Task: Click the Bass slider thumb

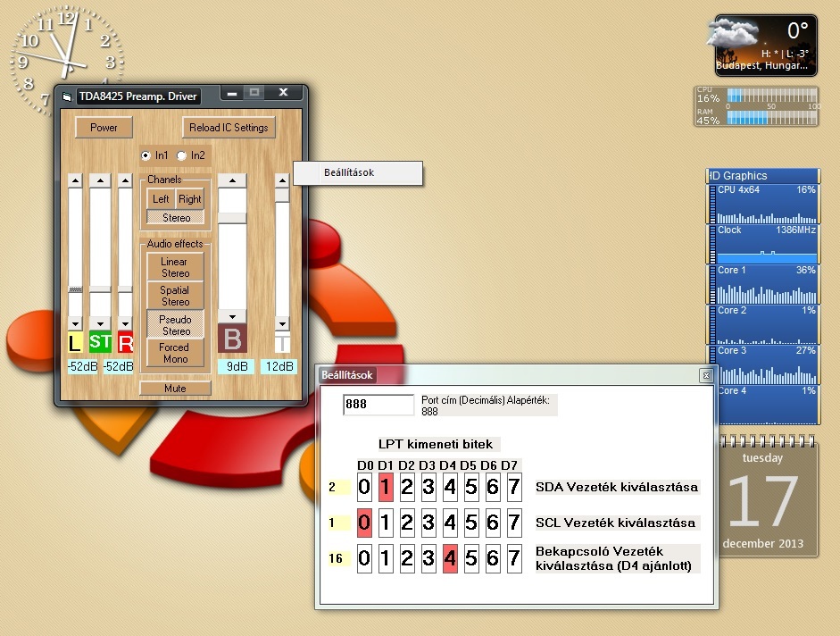Action: point(232,218)
